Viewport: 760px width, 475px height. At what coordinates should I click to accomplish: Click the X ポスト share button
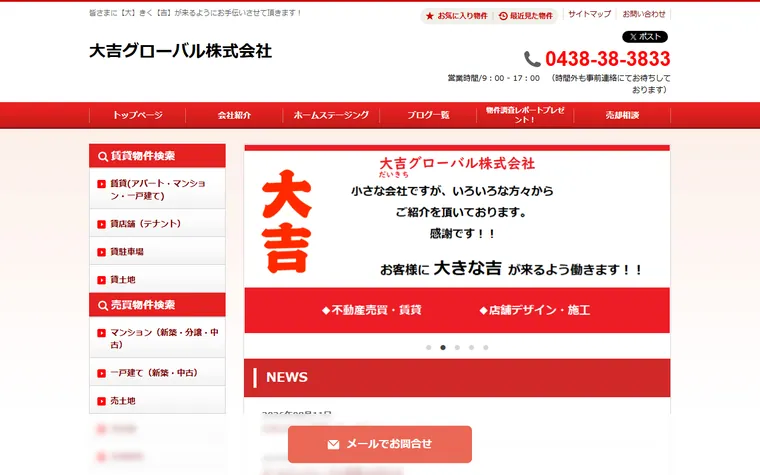(645, 37)
